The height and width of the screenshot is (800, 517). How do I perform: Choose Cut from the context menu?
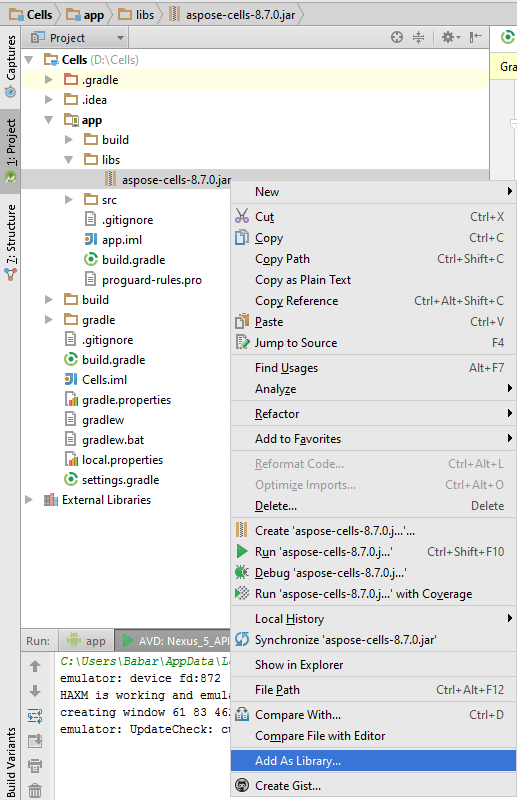[x=373, y=217]
